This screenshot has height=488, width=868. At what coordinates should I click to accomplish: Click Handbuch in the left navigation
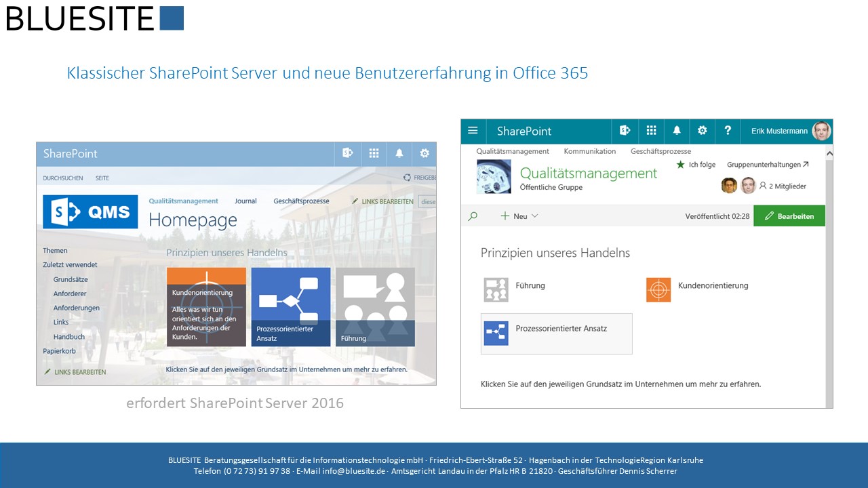pos(69,337)
